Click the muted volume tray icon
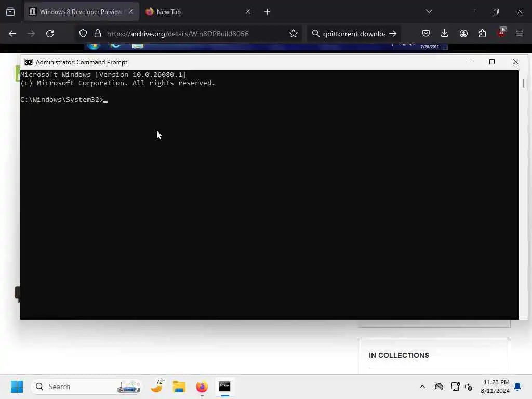Viewport: 532px width, 399px height. [x=469, y=387]
